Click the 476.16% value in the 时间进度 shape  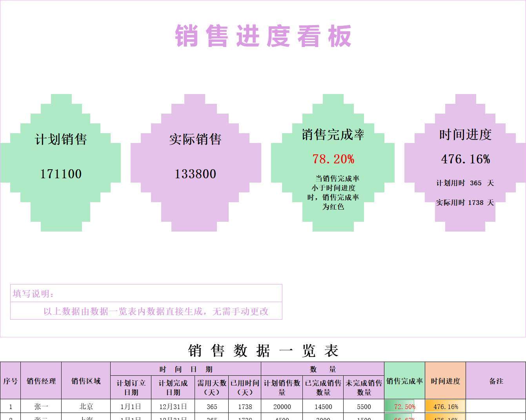point(465,159)
